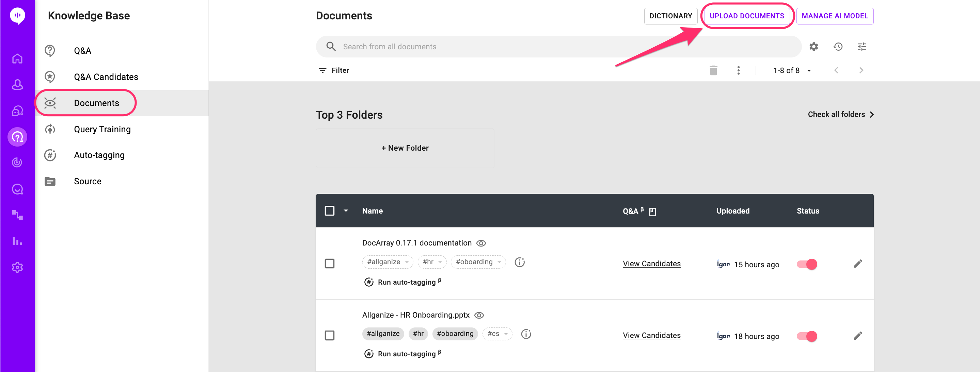The height and width of the screenshot is (372, 980).
Task: Open the chat conversations icon in the sidebar
Action: point(17,111)
